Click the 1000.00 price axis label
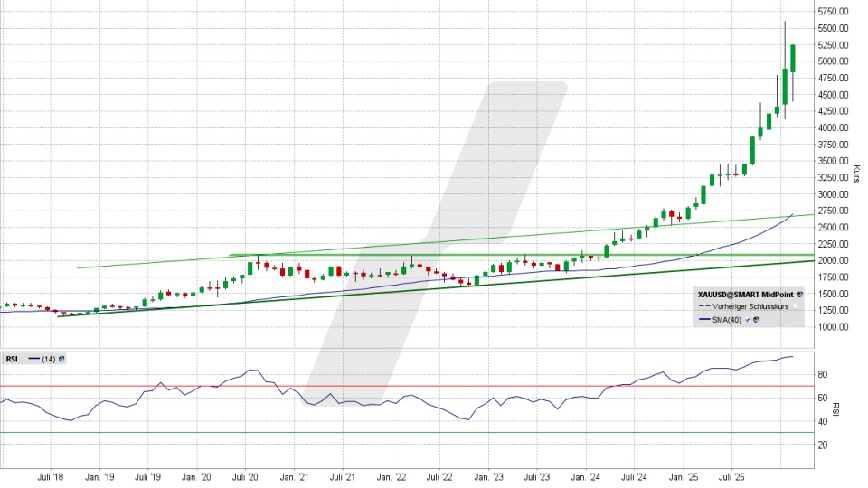868x488 pixels. [833, 327]
